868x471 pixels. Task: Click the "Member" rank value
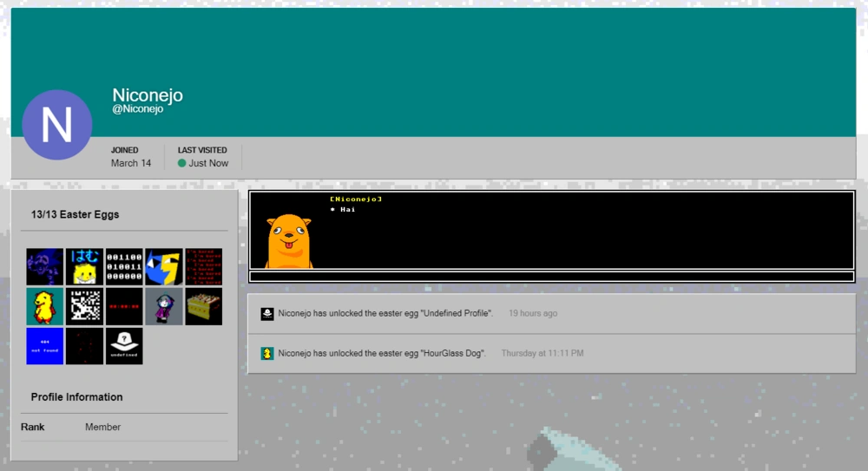point(103,428)
